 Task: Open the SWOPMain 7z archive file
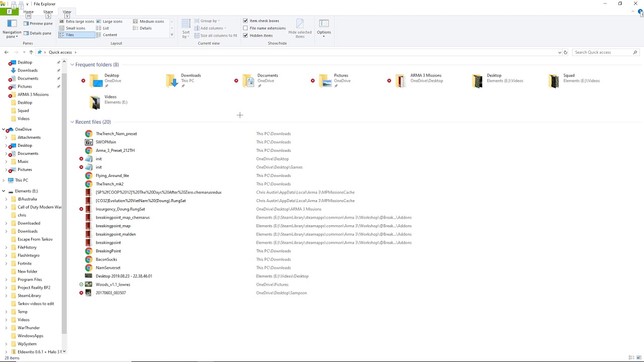pos(106,142)
